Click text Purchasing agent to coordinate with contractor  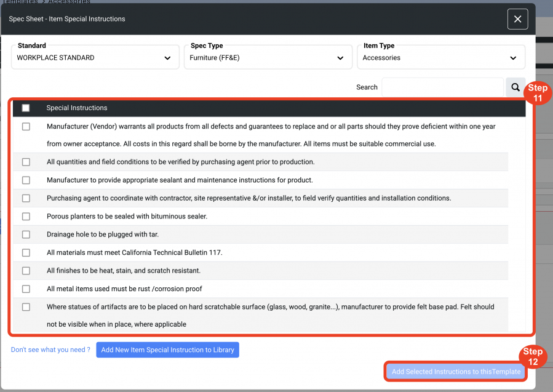click(x=249, y=198)
